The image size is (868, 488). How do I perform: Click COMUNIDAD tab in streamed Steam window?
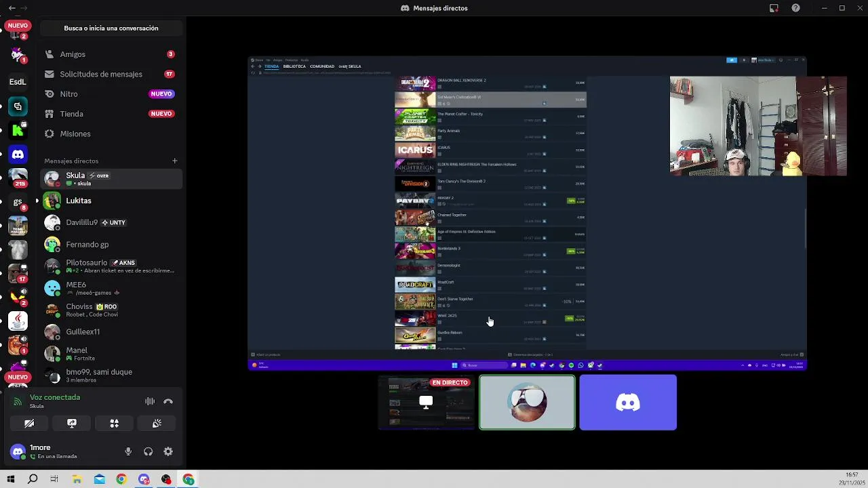pyautogui.click(x=322, y=66)
